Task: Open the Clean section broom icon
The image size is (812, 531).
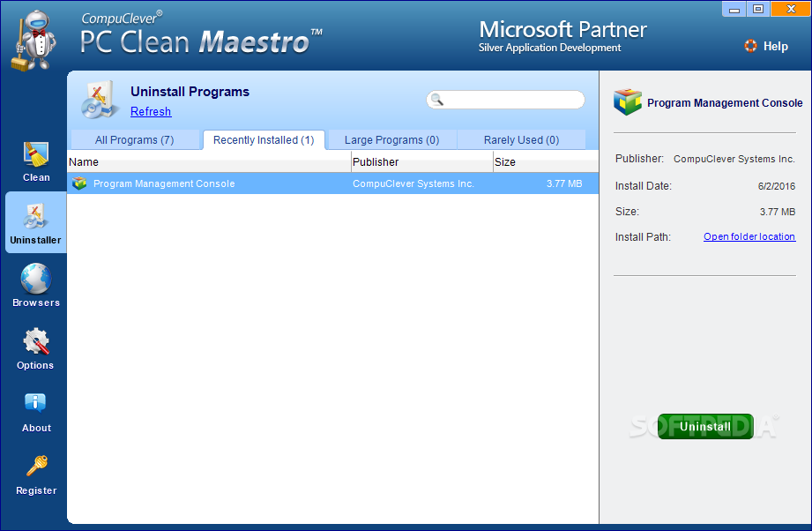Action: point(36,154)
